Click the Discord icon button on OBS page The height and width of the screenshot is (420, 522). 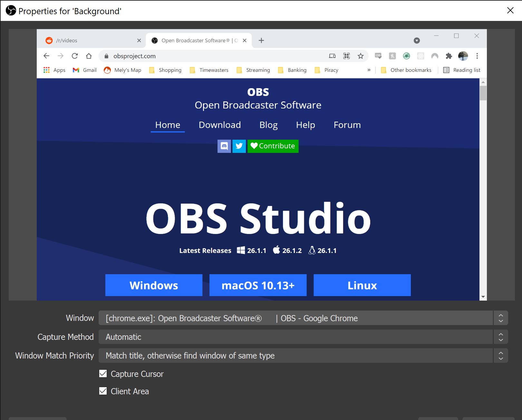224,146
